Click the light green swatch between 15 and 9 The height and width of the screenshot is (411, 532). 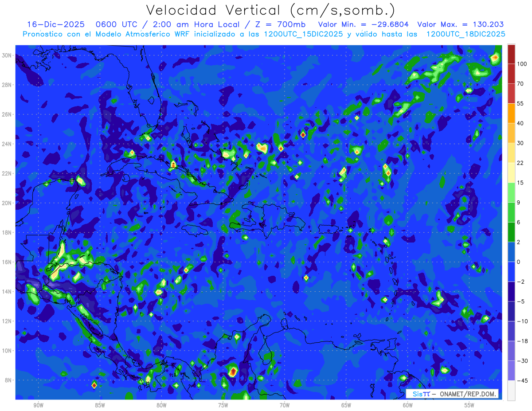tap(511, 192)
